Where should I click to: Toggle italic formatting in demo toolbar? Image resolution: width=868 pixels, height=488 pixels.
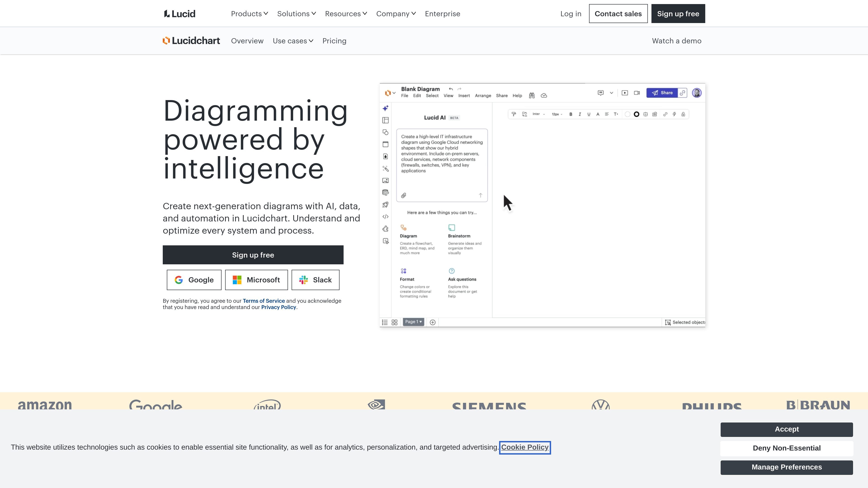click(580, 114)
